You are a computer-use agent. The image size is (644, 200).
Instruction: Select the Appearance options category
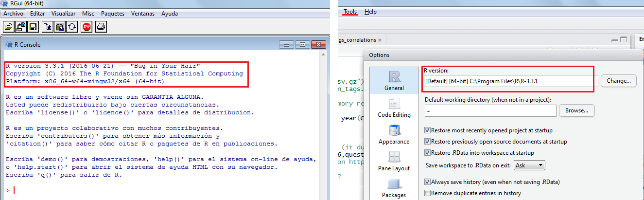[394, 134]
